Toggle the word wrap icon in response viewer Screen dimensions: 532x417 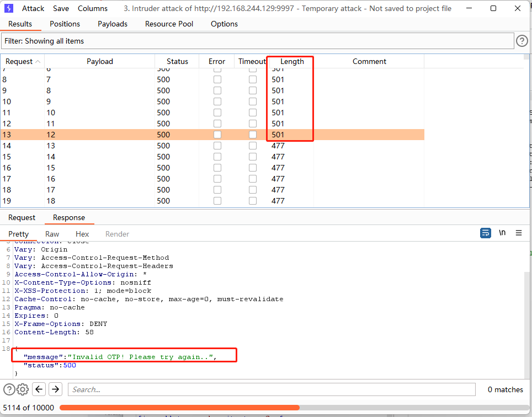(485, 233)
